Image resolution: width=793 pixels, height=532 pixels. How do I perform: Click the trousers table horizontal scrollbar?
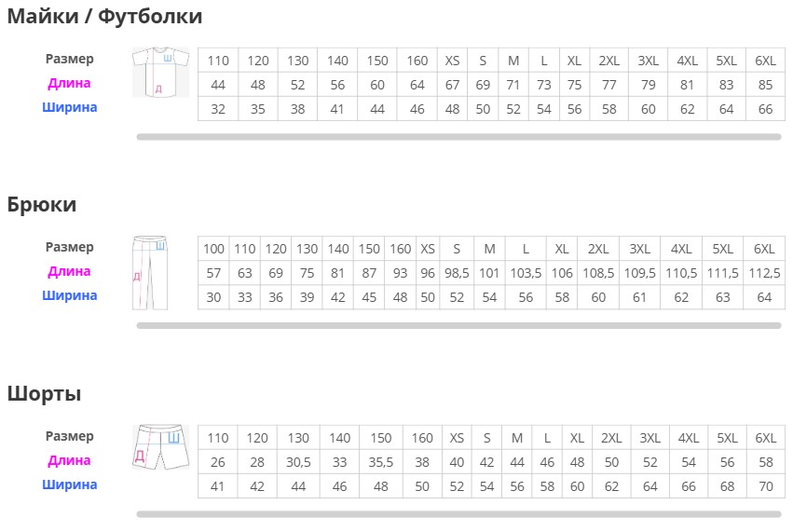point(458,326)
